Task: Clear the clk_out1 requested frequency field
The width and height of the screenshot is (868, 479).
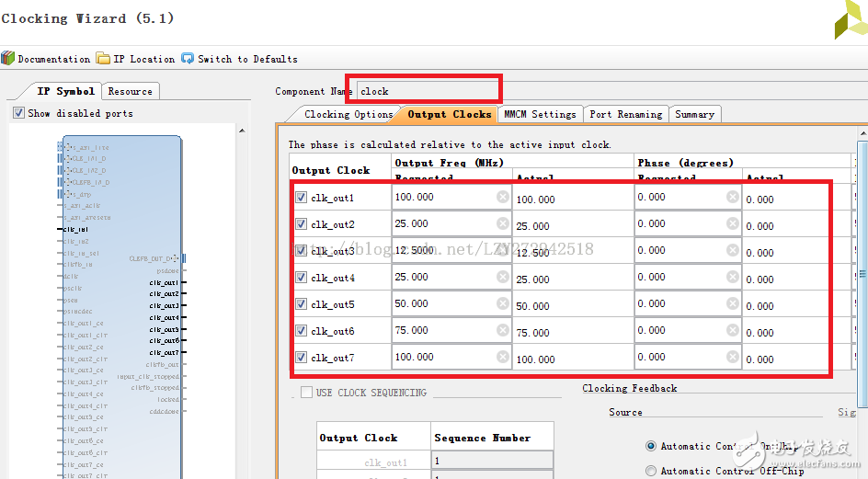Action: click(503, 197)
